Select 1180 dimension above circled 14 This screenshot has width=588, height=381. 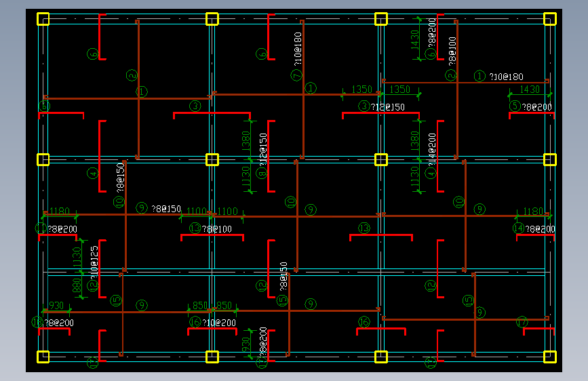coord(533,211)
